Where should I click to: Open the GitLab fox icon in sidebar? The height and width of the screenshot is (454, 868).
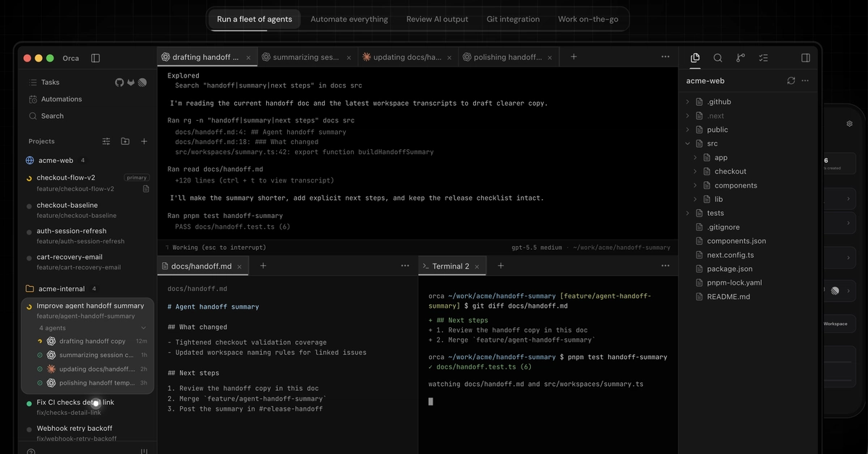[x=131, y=83]
